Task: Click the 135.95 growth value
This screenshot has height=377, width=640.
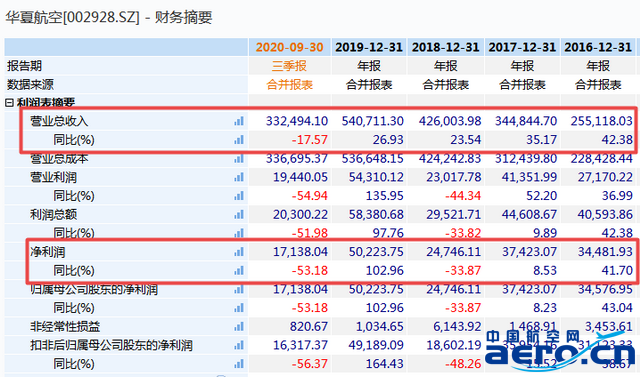Action: (x=385, y=196)
